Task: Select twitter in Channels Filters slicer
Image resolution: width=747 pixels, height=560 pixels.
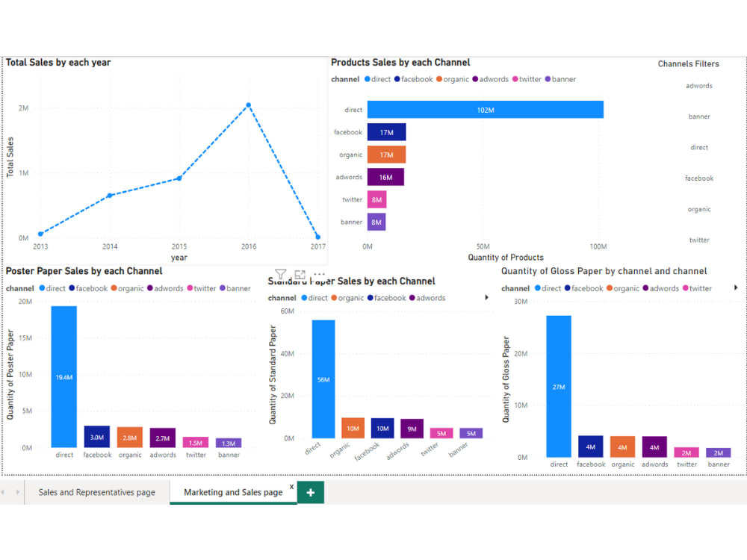Action: (698, 240)
